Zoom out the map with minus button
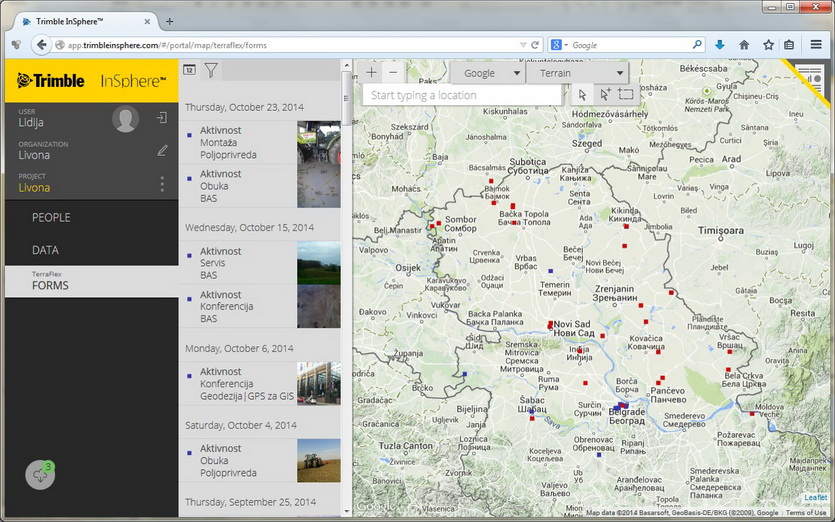 (x=393, y=72)
